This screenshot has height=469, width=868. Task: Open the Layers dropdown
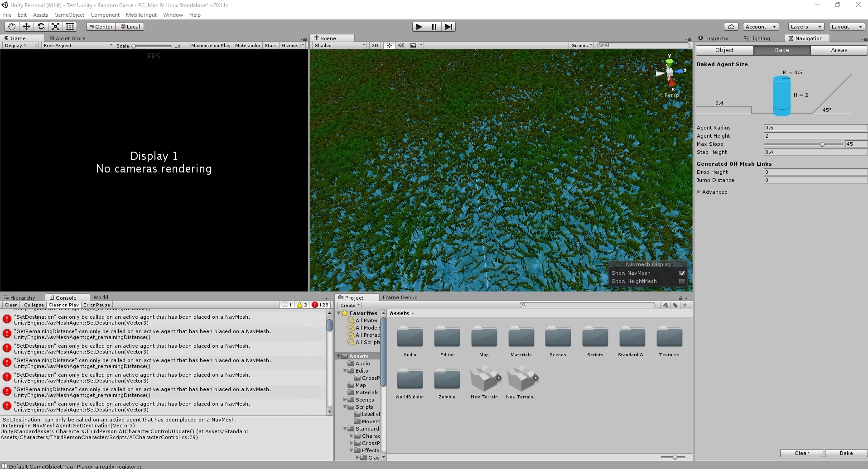[x=805, y=27]
